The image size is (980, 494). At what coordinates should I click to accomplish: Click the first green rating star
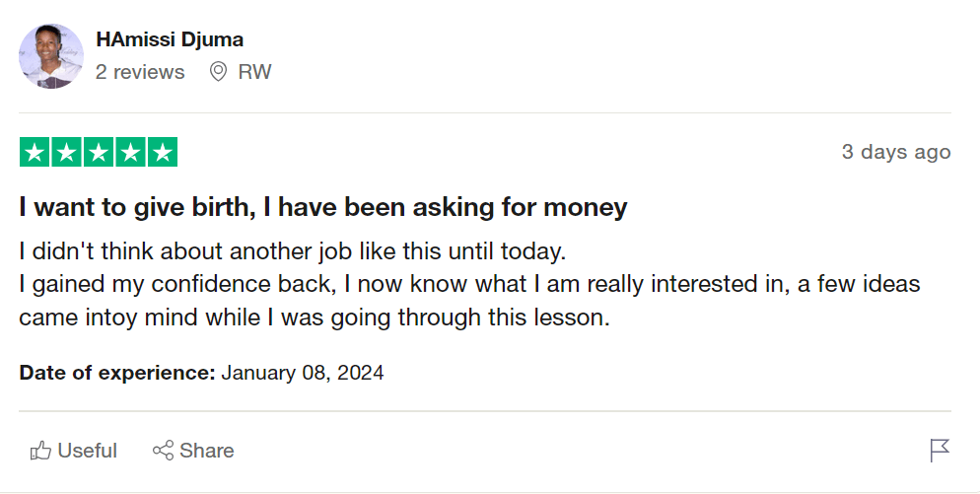tap(35, 153)
